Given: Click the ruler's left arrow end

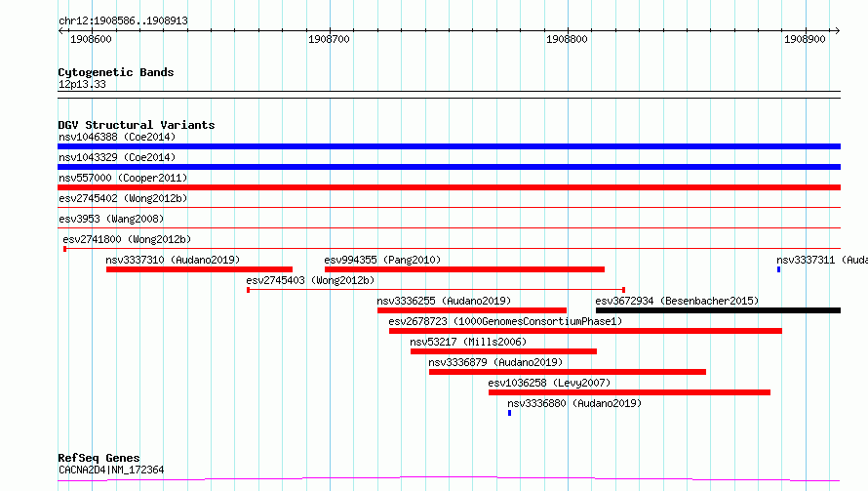Looking at the screenshot, I should (60, 30).
